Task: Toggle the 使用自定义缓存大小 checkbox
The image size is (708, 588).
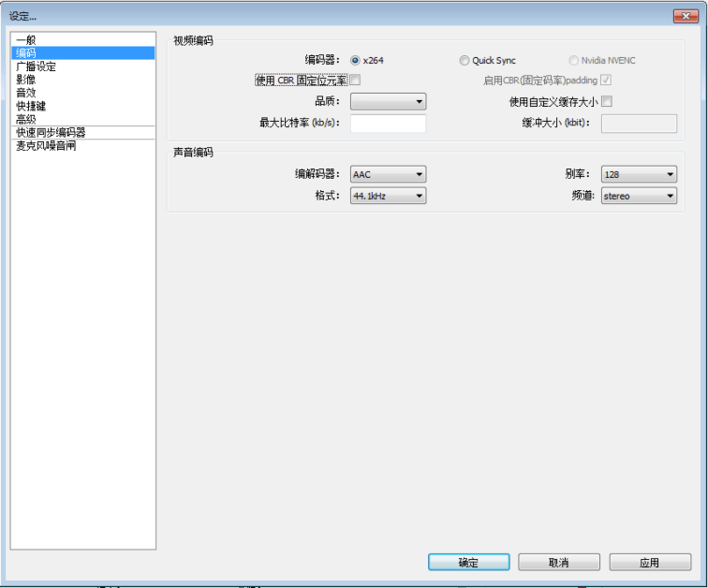Action: 607,101
